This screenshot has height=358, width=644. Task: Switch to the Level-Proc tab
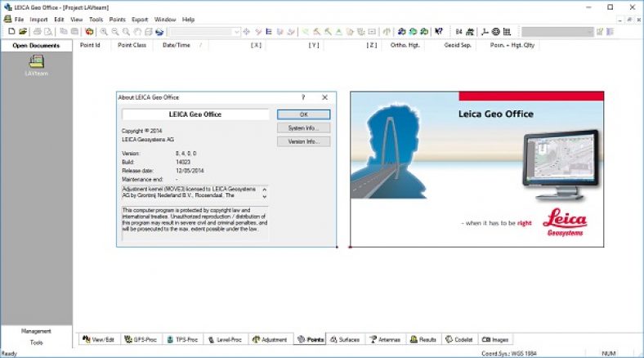tap(225, 339)
